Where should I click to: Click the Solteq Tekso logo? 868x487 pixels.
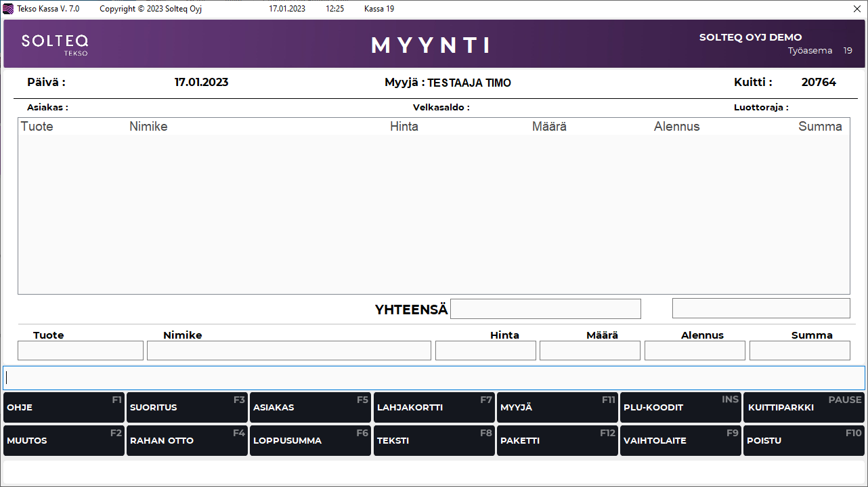click(x=55, y=43)
